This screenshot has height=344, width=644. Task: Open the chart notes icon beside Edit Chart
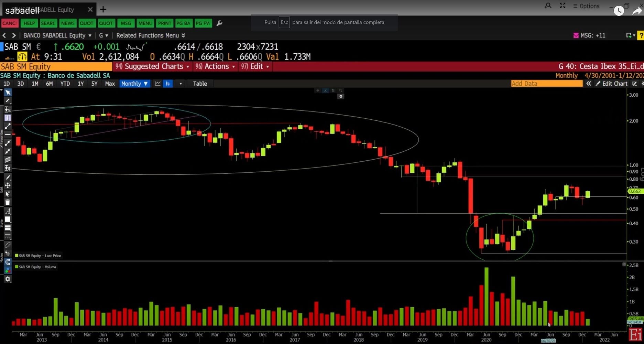click(634, 84)
